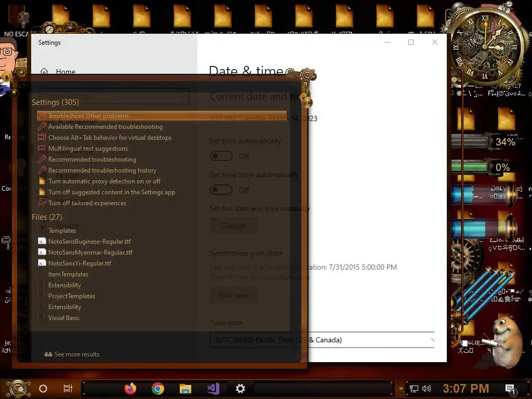Click font file icon for NotoSansMyanmar-Regular.ttf
Image resolution: width=532 pixels, height=399 pixels.
[42, 252]
